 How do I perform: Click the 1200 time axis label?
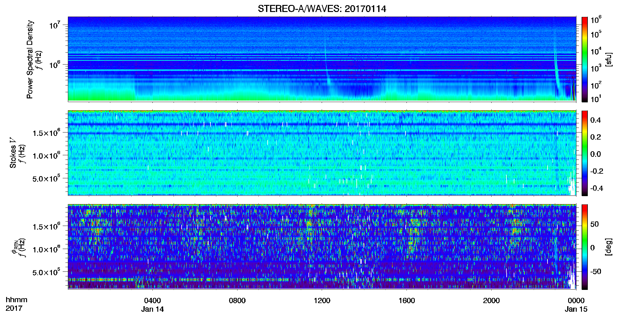click(x=322, y=301)
